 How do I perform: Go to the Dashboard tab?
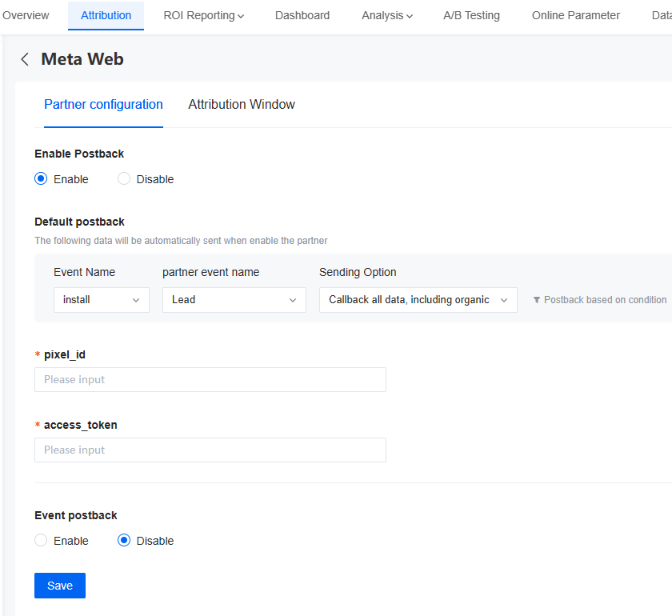coord(302,15)
